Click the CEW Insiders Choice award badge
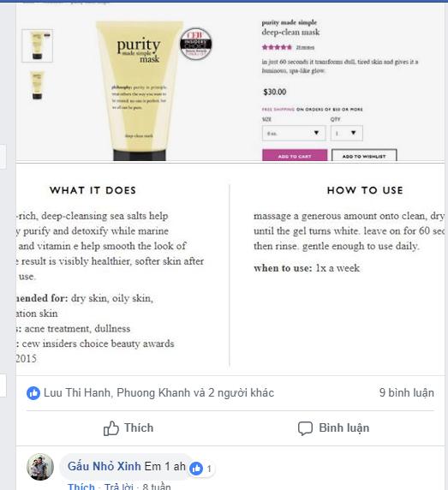This screenshot has height=490, width=448. tap(196, 44)
